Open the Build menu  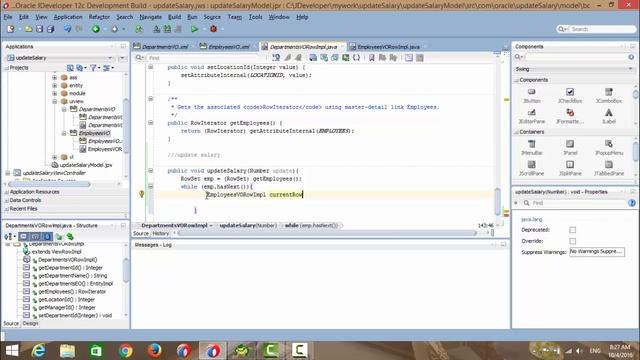pyautogui.click(x=174, y=17)
